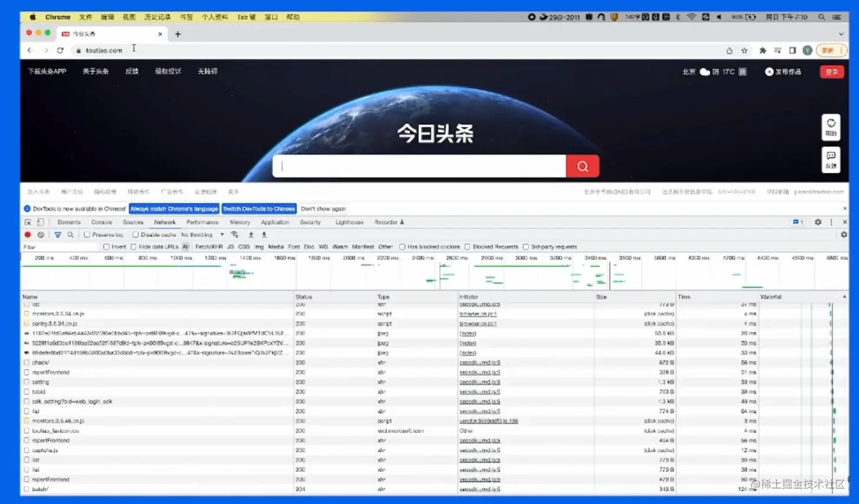Open the Memory tab
This screenshot has height=504, width=859.
pyautogui.click(x=240, y=223)
